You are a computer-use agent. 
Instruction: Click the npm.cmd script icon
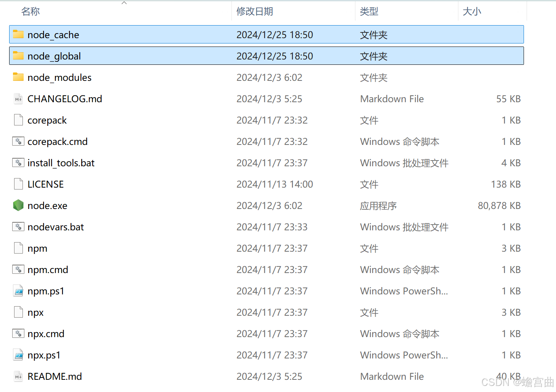point(18,270)
